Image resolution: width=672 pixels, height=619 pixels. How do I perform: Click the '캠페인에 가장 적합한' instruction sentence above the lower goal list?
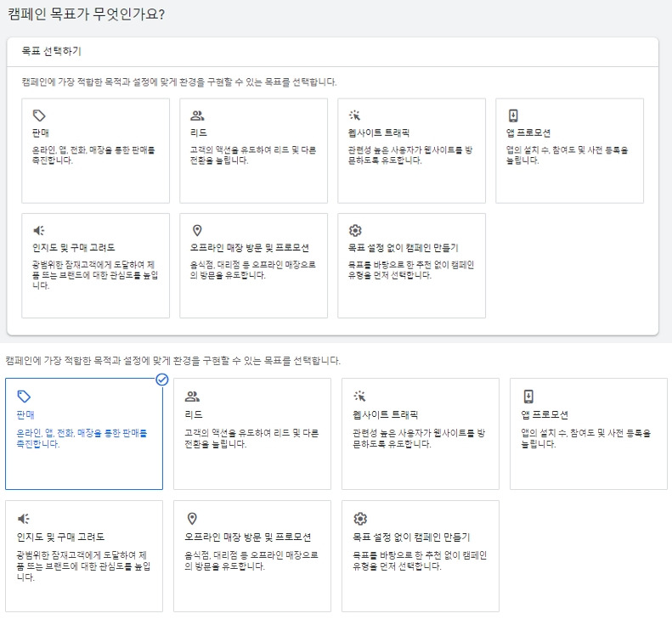(173, 361)
